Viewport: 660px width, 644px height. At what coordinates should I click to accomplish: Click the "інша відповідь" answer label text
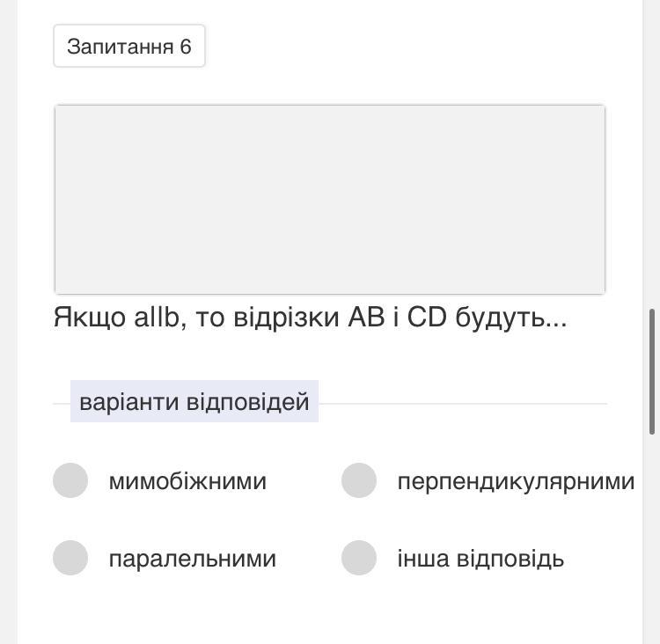(480, 559)
